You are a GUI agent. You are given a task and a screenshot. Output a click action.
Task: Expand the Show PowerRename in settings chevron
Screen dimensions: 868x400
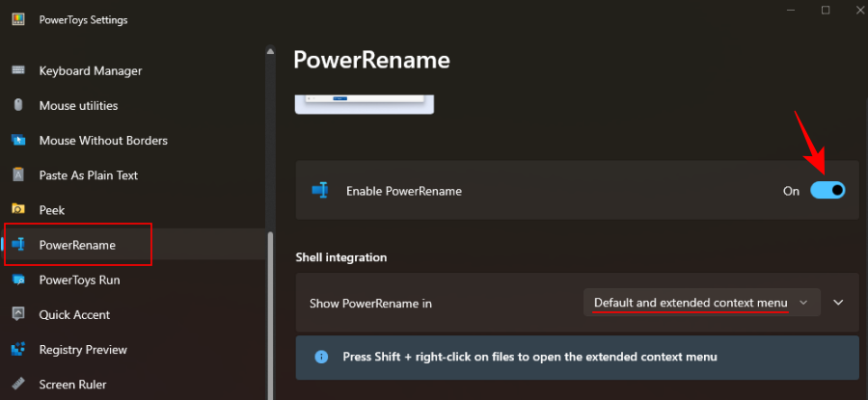tap(838, 303)
